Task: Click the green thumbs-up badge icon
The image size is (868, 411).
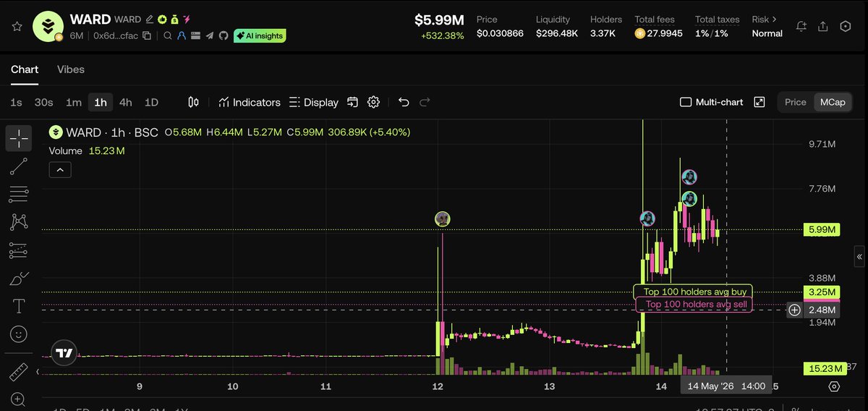Action: click(162, 19)
